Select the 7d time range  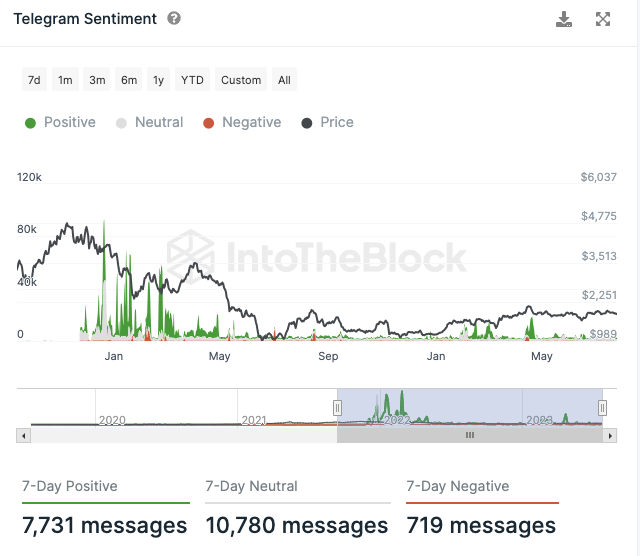34,80
